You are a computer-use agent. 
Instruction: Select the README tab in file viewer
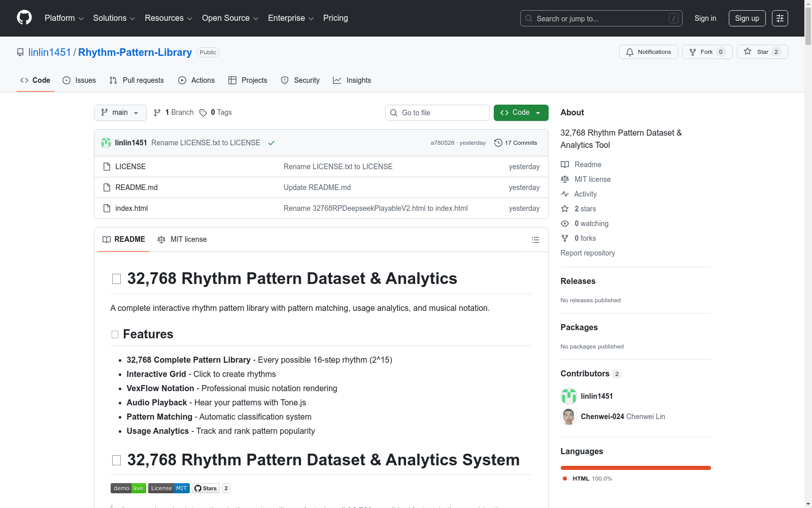(124, 239)
